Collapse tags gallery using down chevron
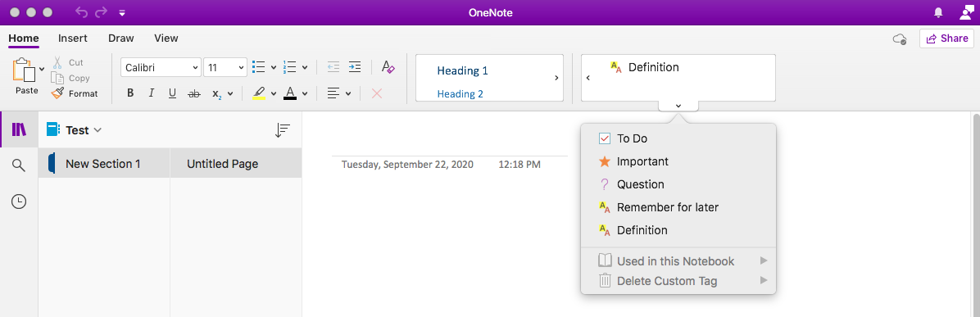 click(678, 106)
